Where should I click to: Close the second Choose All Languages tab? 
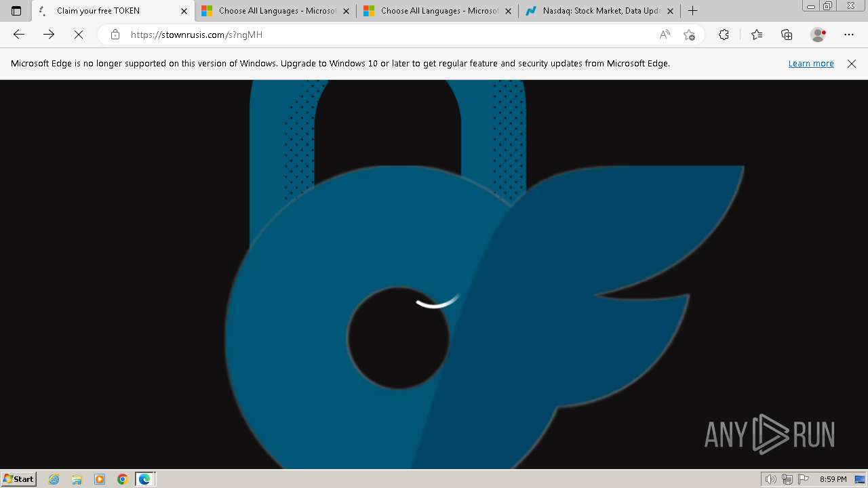point(509,11)
